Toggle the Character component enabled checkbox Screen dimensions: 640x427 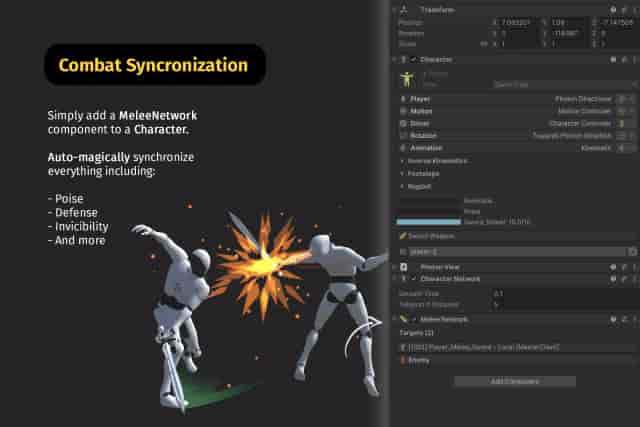(413, 59)
